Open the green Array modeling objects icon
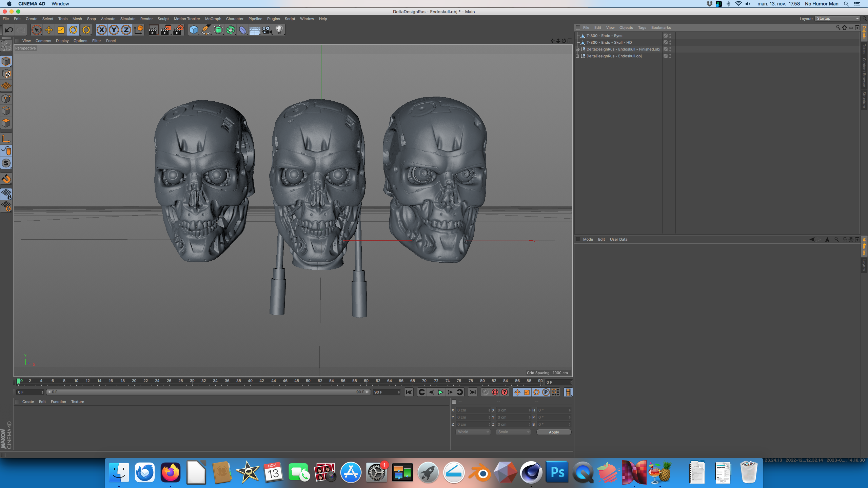The height and width of the screenshot is (488, 868). point(231,30)
